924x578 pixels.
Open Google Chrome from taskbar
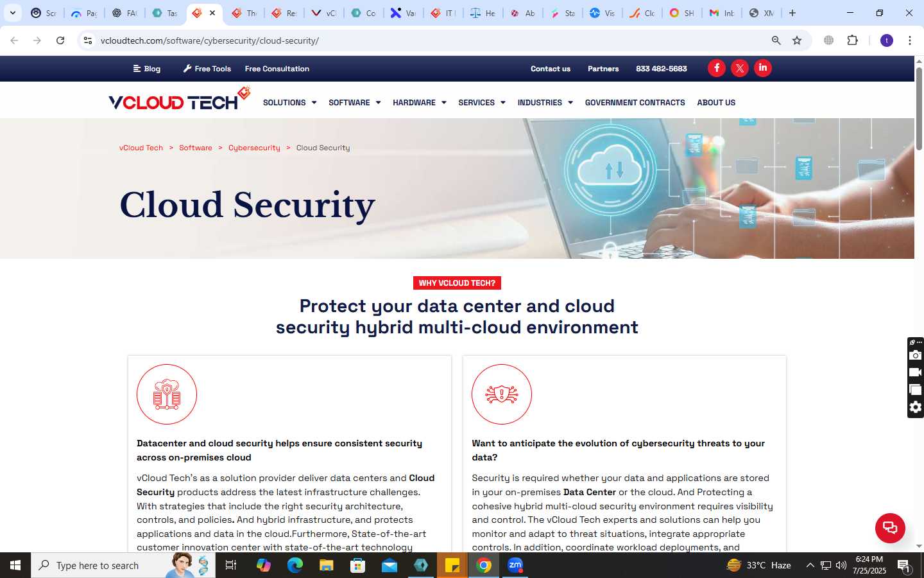484,565
